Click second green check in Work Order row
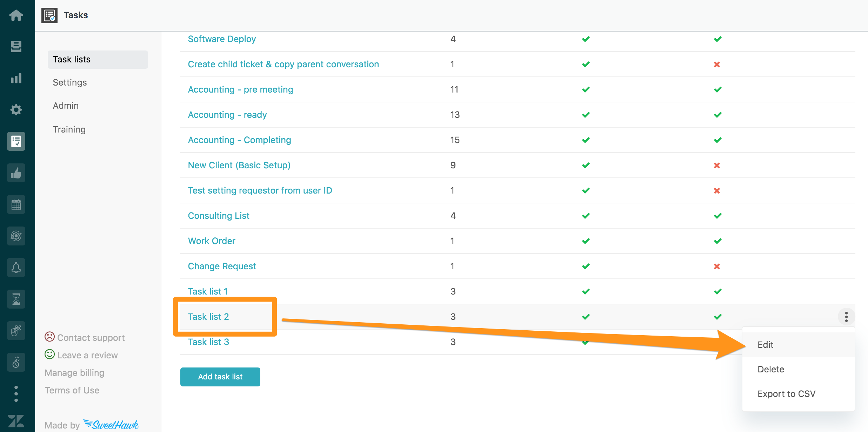The height and width of the screenshot is (432, 868). pyautogui.click(x=718, y=241)
